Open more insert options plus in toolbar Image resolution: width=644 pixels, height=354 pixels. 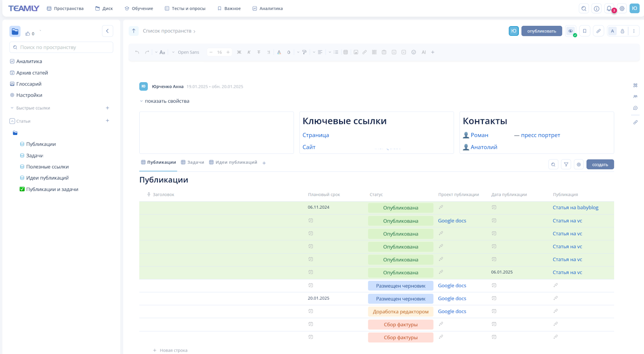click(433, 52)
